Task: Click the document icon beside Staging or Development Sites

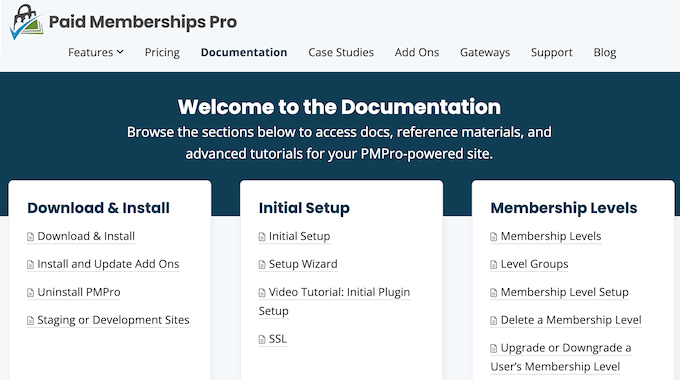Action: coord(30,321)
